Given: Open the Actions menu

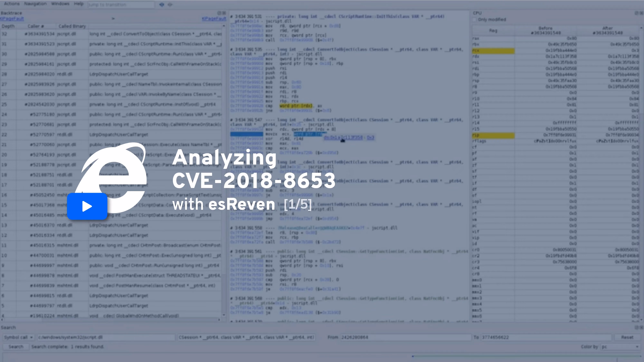Looking at the screenshot, I should [12, 4].
